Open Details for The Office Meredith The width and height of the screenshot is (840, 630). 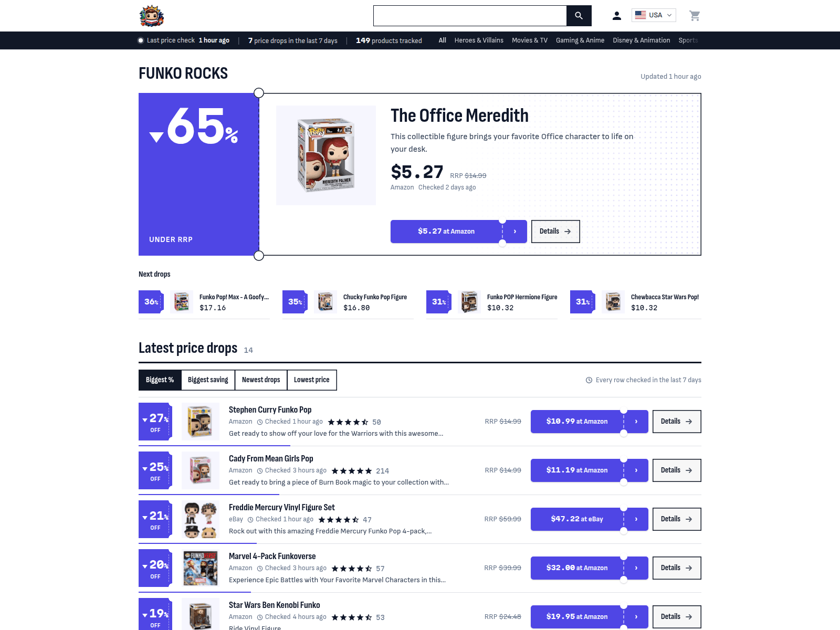tap(555, 232)
